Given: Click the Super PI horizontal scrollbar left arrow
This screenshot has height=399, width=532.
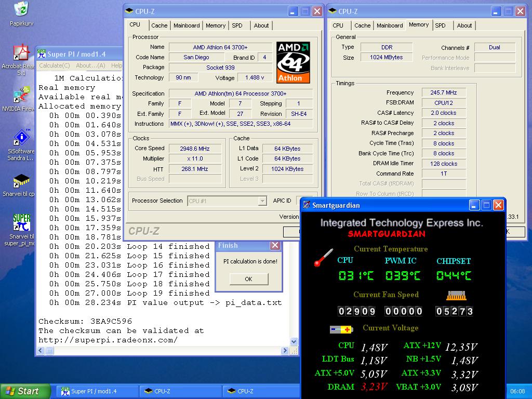Looking at the screenshot, I should (41, 351).
